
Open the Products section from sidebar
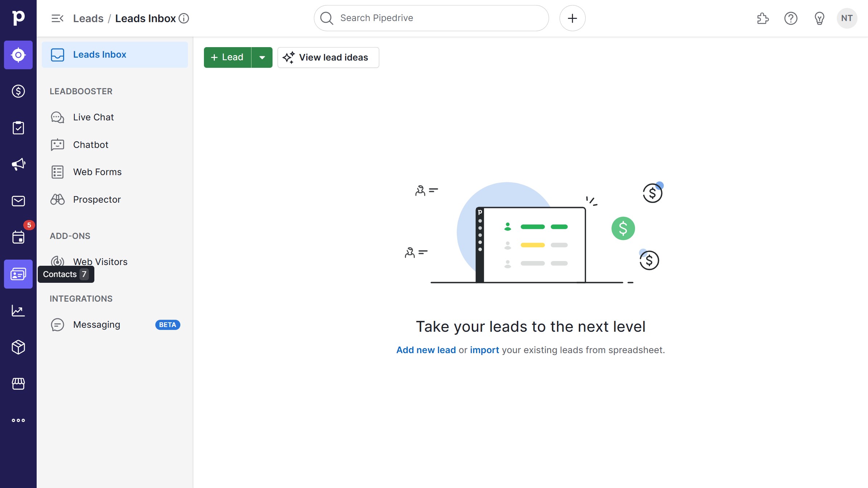click(18, 347)
